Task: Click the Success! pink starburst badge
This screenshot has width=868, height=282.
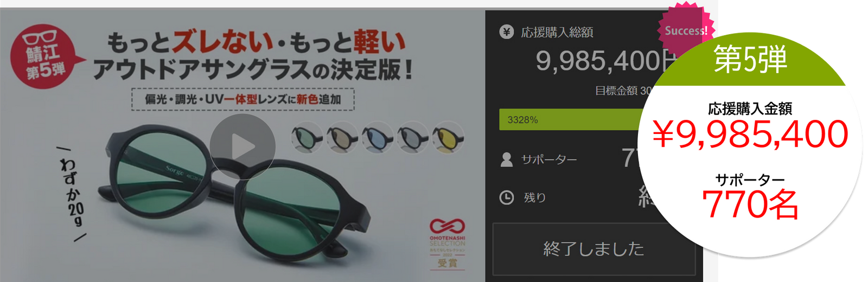Action: [686, 30]
